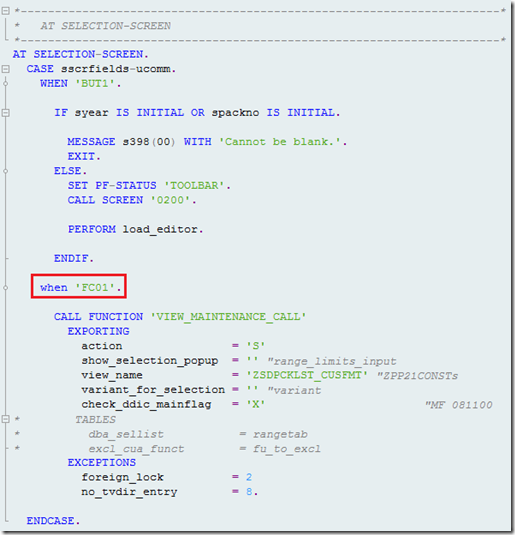
Task: Click the 'VIEW_MAINTENANCE_CALL' function name
Action: point(228,317)
